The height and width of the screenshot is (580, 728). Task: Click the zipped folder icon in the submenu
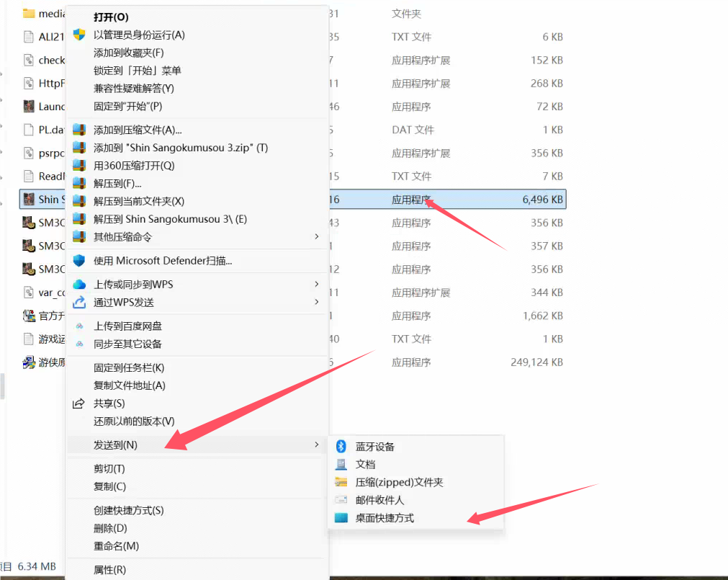pos(341,482)
